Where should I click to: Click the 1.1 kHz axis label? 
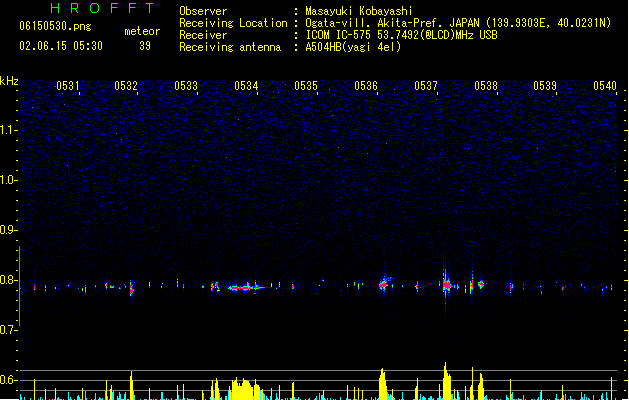click(8, 130)
